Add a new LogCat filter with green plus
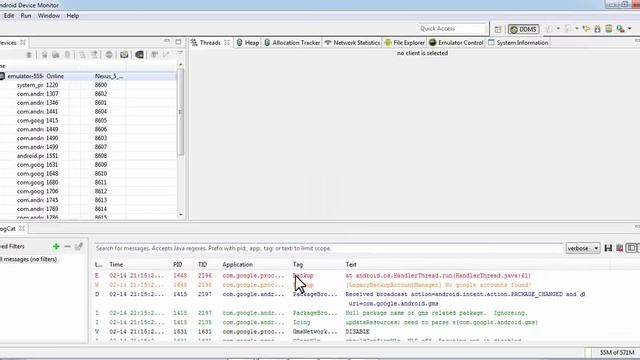Screen dimensions: 640x360 click(56, 246)
